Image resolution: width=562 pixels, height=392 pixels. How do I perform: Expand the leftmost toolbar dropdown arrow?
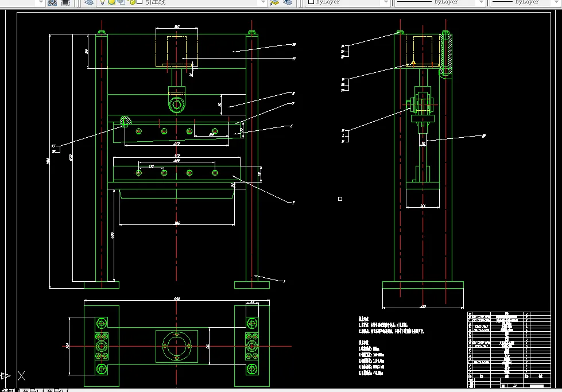[x=41, y=2]
